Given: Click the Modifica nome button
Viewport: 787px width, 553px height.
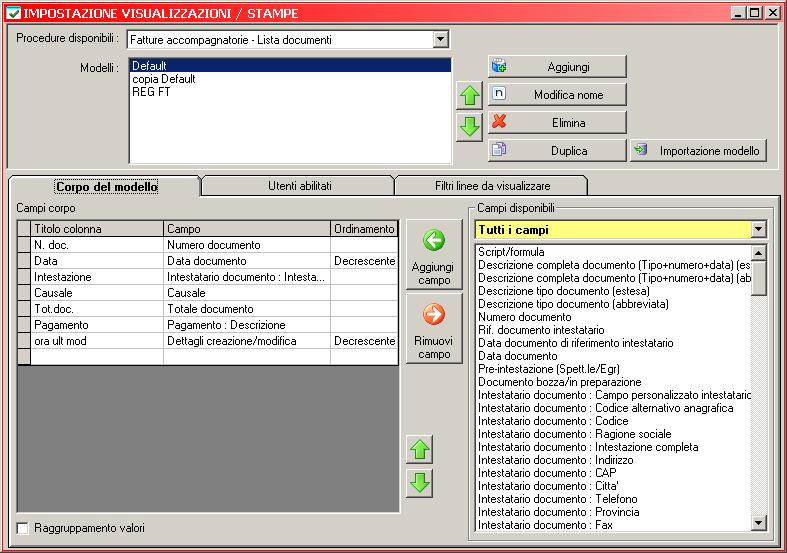Looking at the screenshot, I should click(x=557, y=94).
